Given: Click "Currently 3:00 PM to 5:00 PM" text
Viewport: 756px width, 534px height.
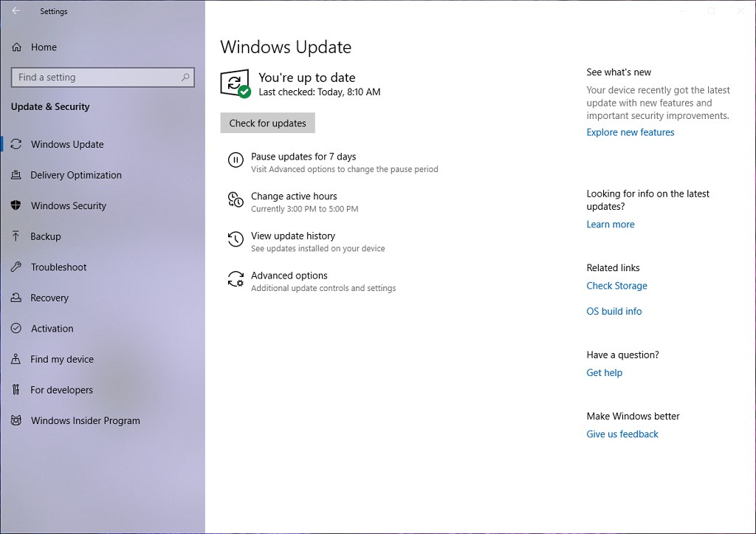Looking at the screenshot, I should (304, 209).
